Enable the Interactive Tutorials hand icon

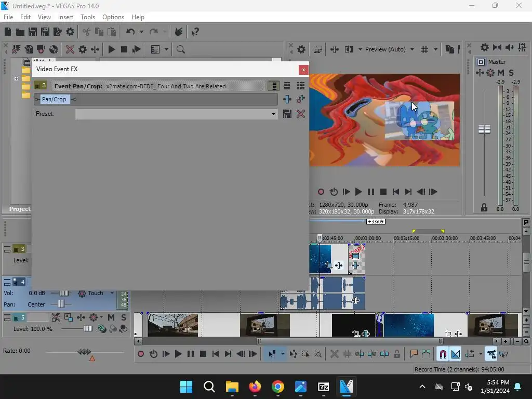pos(179,32)
